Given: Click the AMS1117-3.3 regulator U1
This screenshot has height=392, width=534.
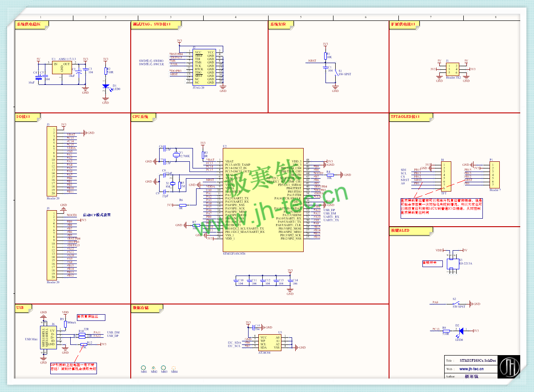Looking at the screenshot, I should (x=63, y=68).
